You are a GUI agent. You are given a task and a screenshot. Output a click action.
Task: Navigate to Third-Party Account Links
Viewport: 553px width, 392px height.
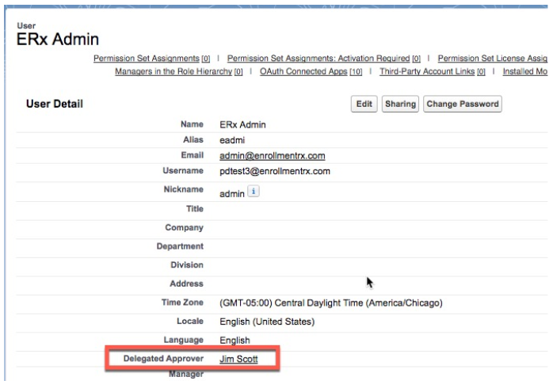coord(429,71)
